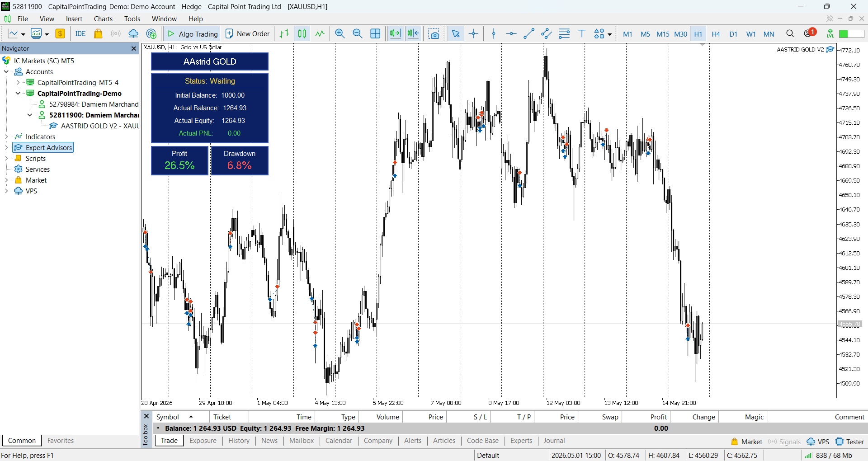The height and width of the screenshot is (461, 868).
Task: Click the tile windows grid icon
Action: tap(375, 34)
